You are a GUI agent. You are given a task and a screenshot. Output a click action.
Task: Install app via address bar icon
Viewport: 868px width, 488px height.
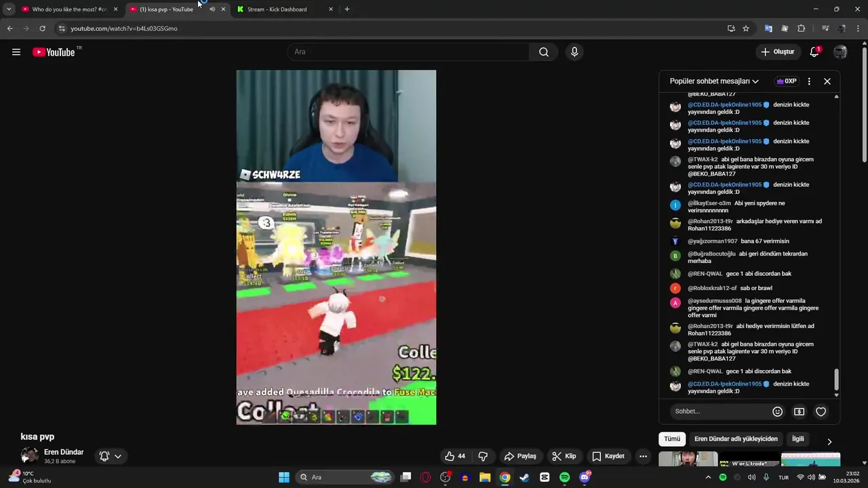(x=731, y=28)
